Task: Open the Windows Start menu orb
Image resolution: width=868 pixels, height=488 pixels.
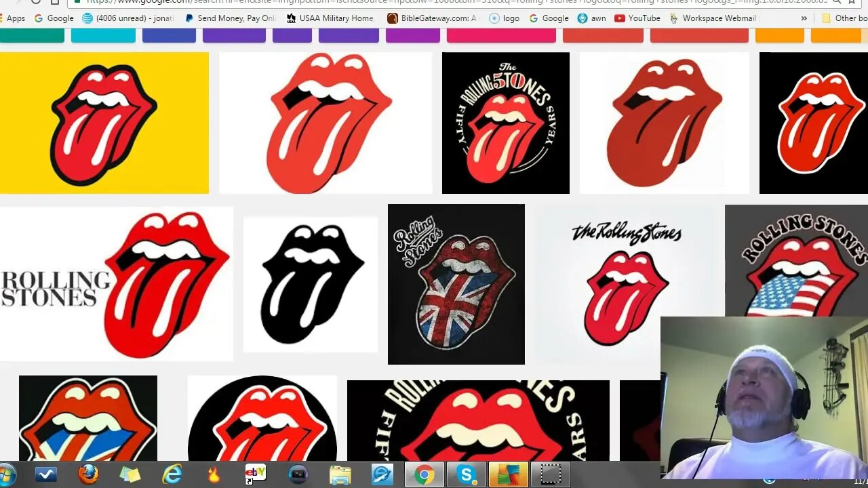Action: (7, 475)
